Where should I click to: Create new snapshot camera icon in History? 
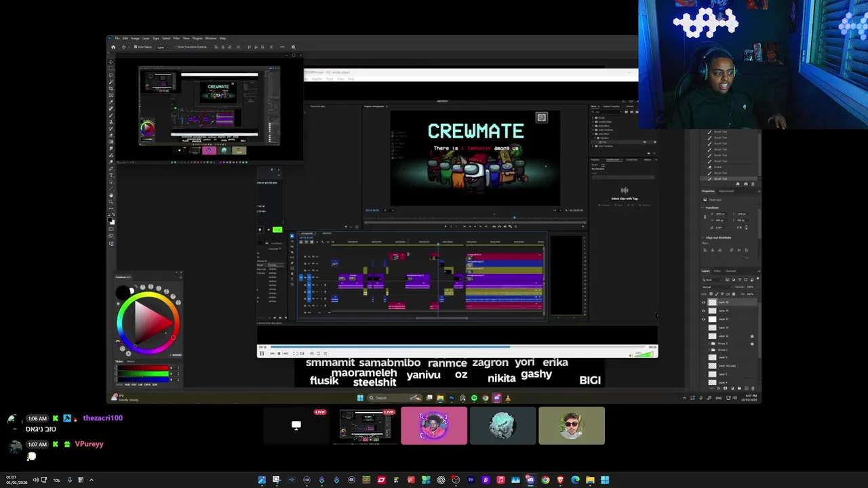click(746, 184)
